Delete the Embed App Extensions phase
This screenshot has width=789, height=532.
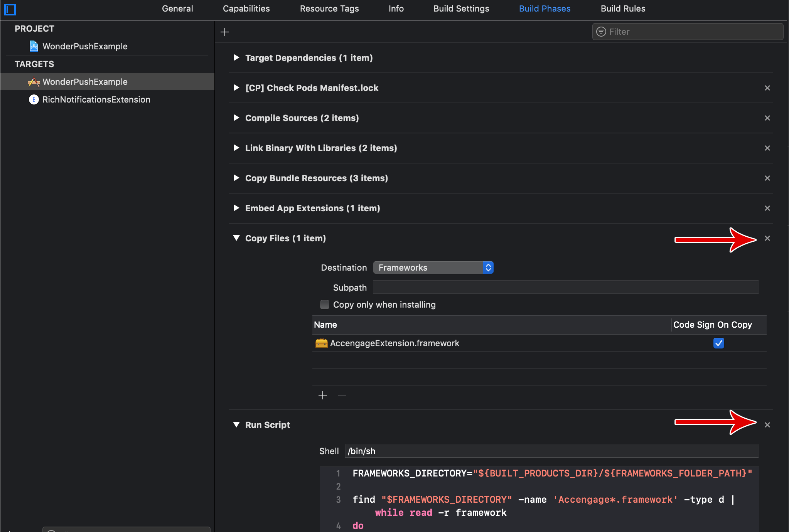[x=767, y=208]
